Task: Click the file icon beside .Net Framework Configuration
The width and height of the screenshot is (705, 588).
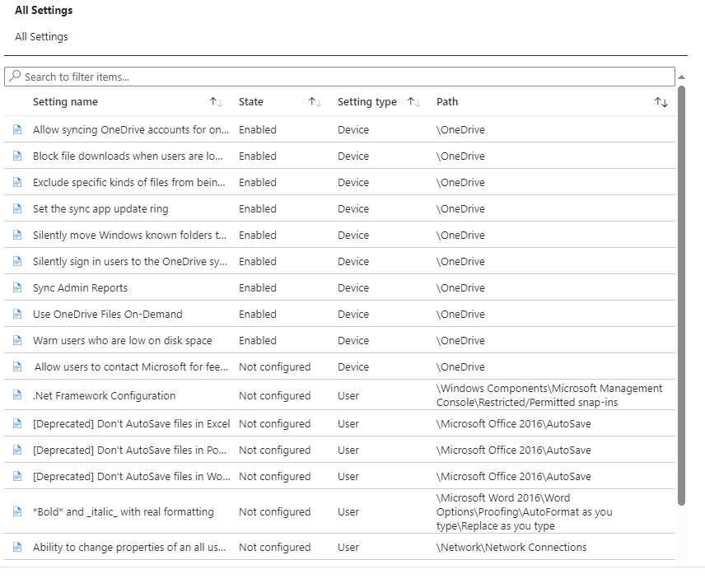Action: (17, 396)
